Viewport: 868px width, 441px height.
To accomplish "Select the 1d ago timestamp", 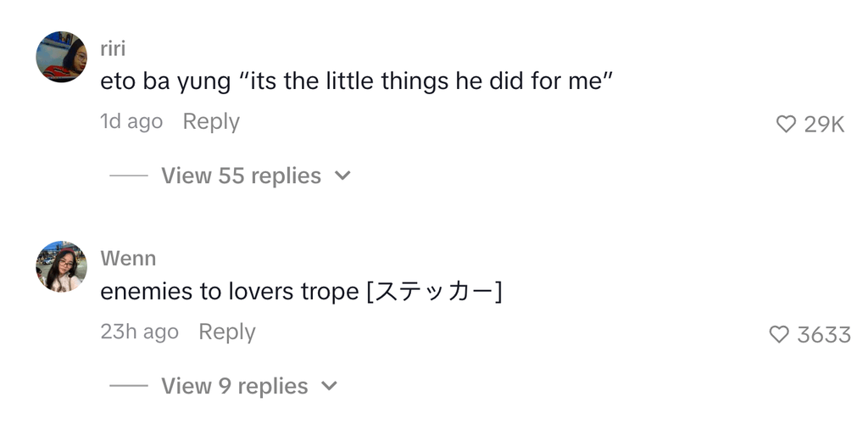I will pos(131,121).
